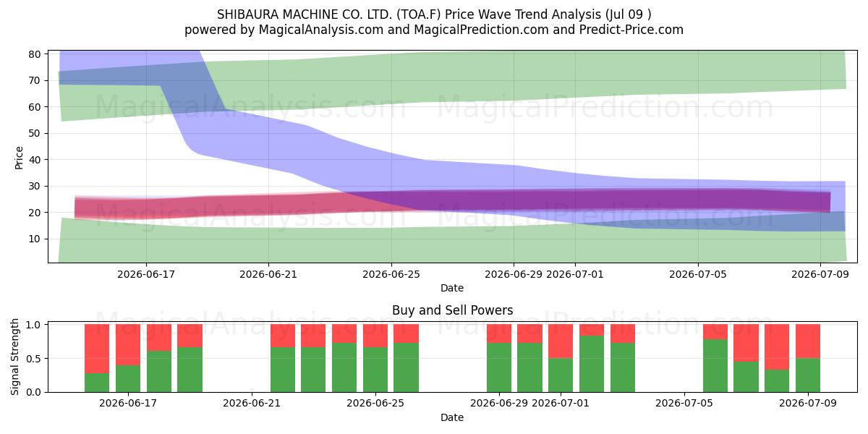Select green buy segment of the 2026-06-29 bar

point(499,367)
